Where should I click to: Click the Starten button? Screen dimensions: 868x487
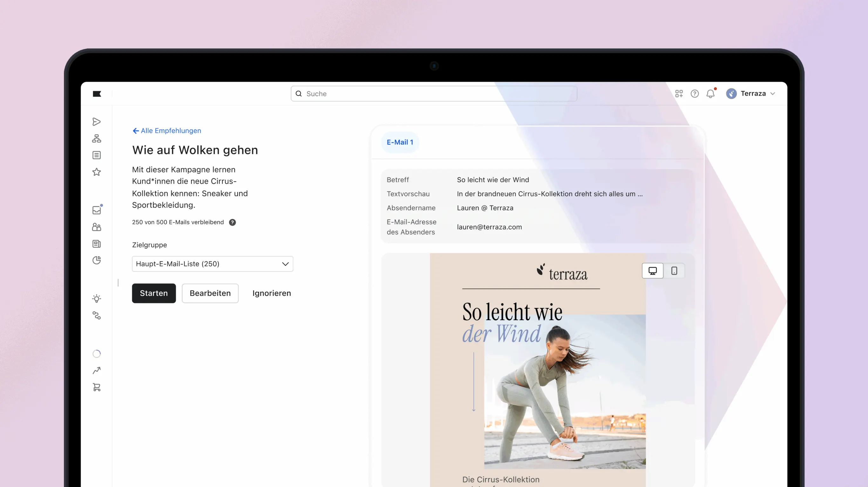pyautogui.click(x=154, y=293)
